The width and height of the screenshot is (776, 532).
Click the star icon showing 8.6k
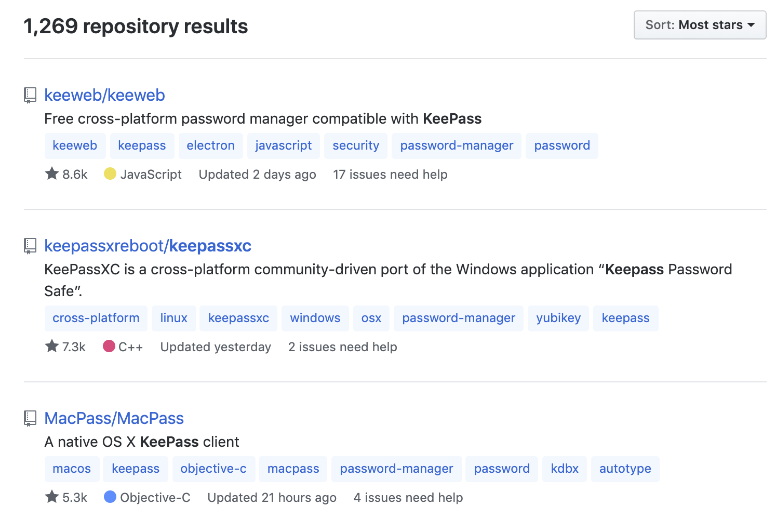[x=52, y=174]
